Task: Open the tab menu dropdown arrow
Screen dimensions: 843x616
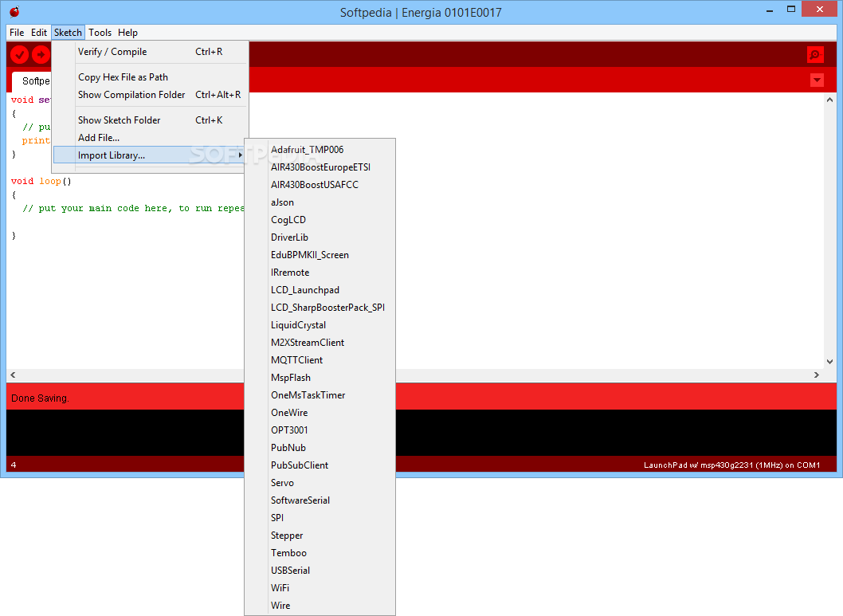Action: click(x=817, y=80)
